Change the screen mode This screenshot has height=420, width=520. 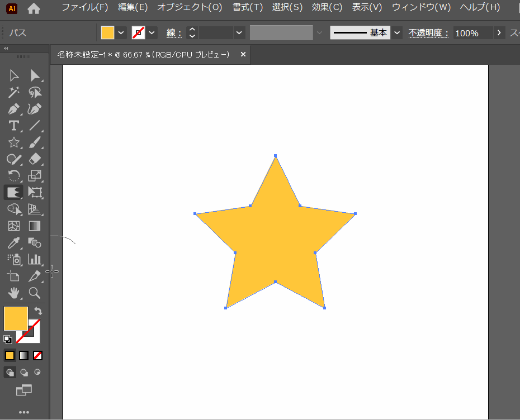click(x=24, y=390)
